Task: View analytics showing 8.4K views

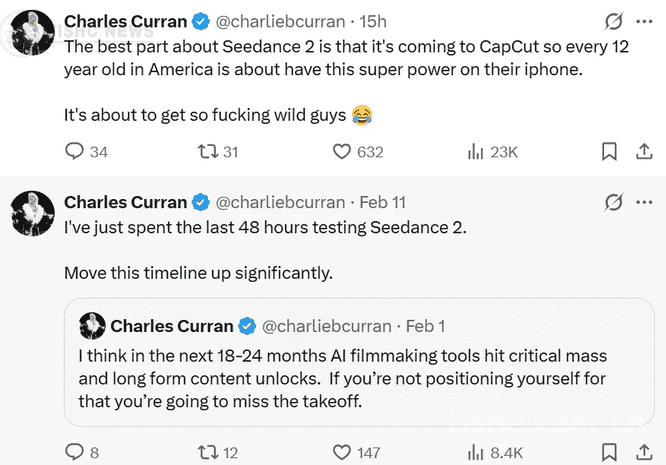Action: (476, 453)
